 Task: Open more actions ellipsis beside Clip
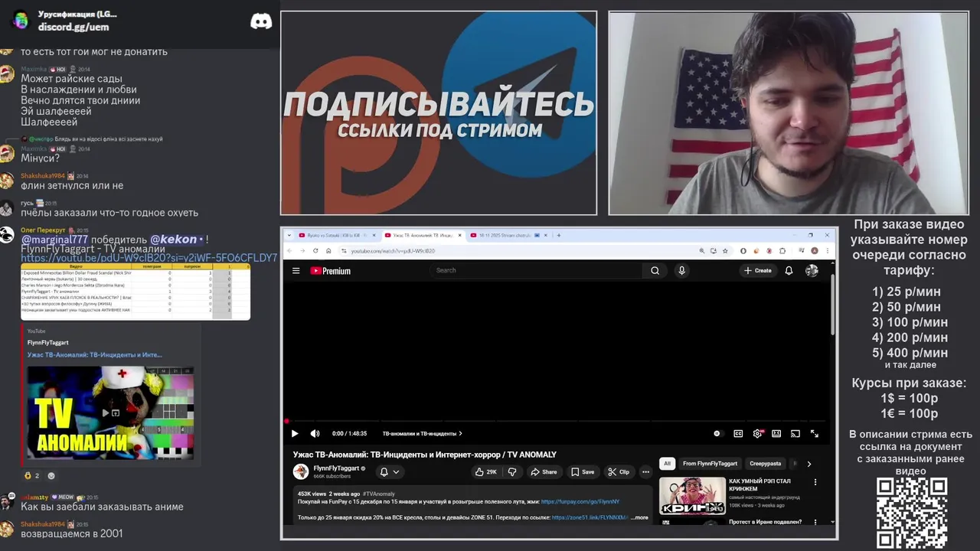(645, 471)
